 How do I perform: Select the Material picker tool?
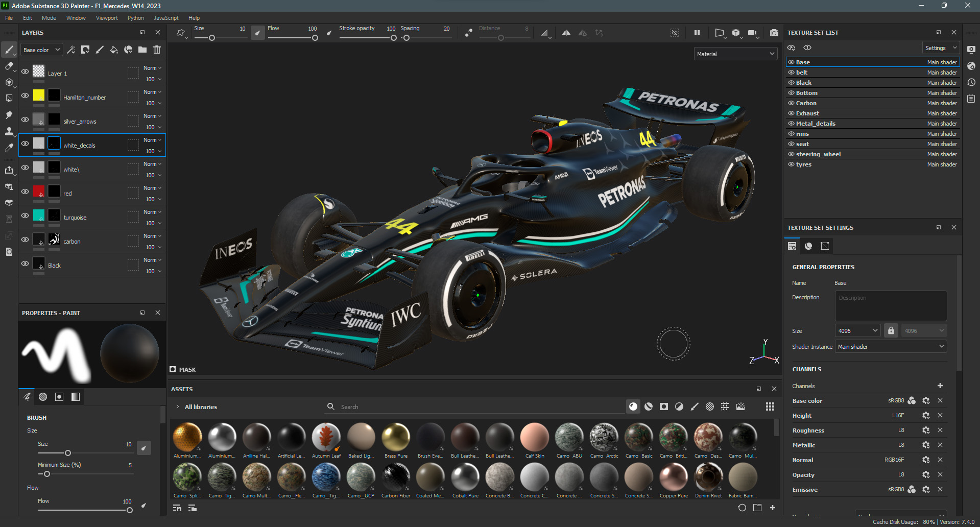[x=9, y=148]
